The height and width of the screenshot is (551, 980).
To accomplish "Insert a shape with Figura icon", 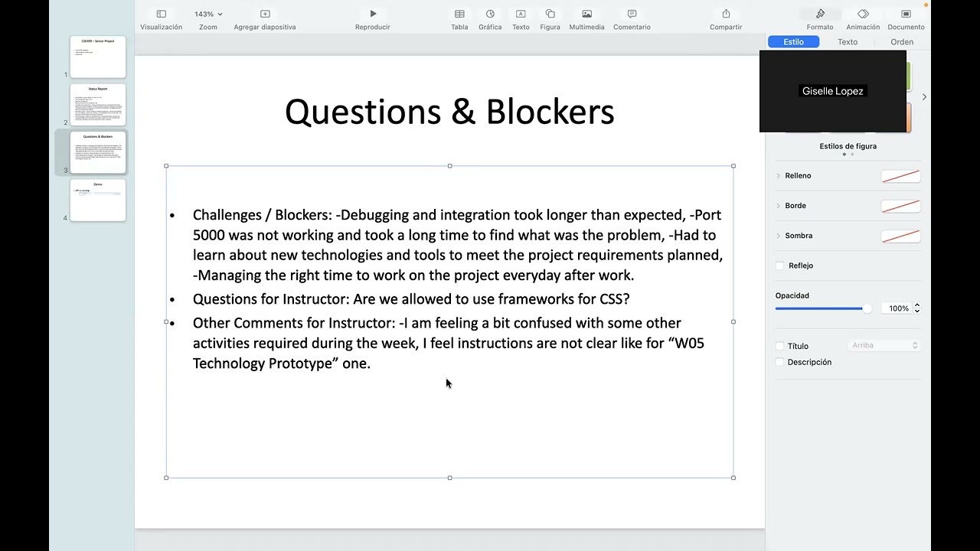I will pyautogui.click(x=550, y=14).
